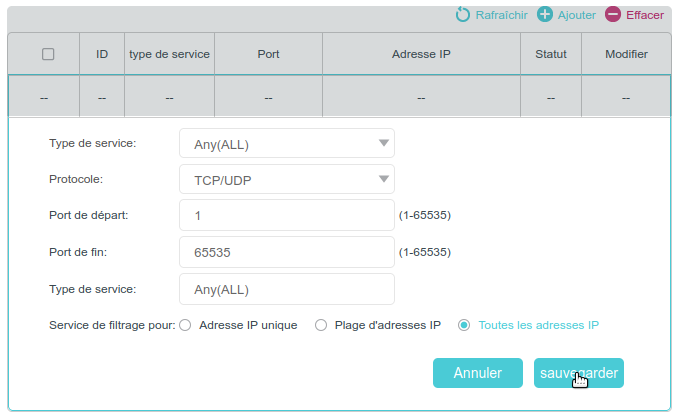Click the sauvegarder button
Viewport: 678px width, 419px height.
(x=579, y=373)
